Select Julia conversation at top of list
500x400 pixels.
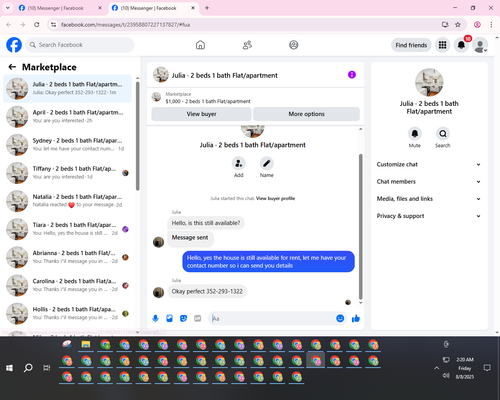click(x=67, y=88)
